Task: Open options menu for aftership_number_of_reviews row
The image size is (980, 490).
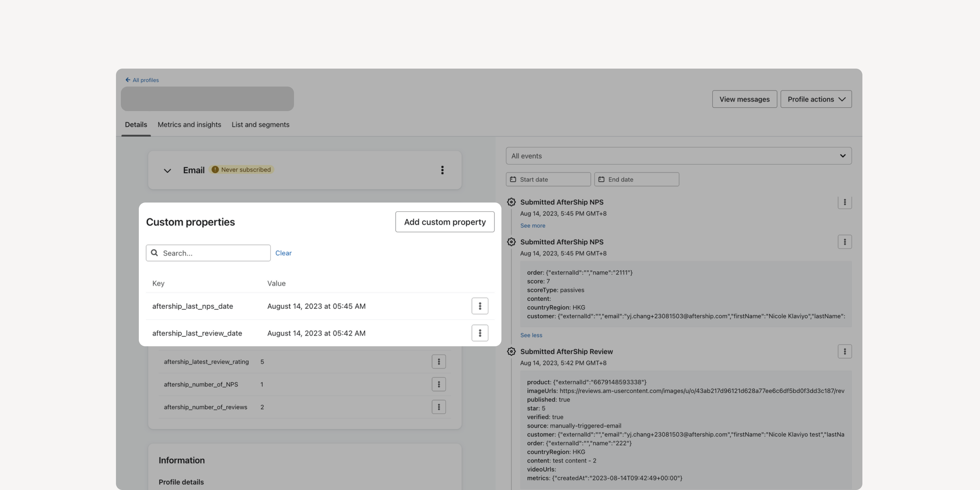Action: (439, 407)
